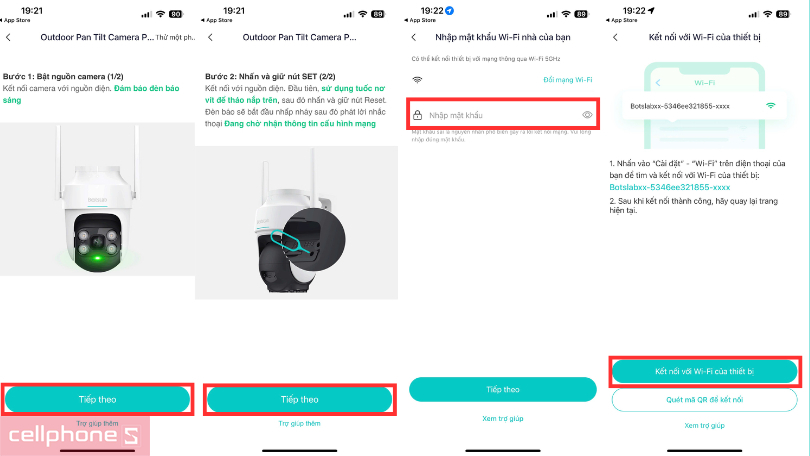Open Xem trợ giúp on password screen
810x456 pixels.
(503, 418)
